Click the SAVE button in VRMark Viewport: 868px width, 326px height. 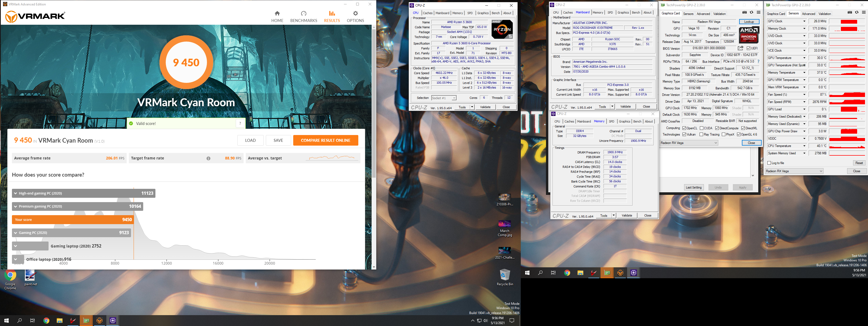click(x=278, y=140)
